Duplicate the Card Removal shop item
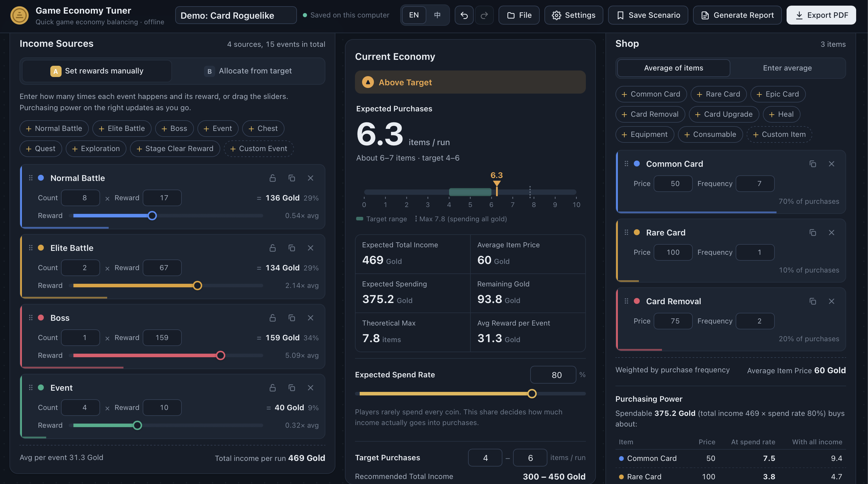Screen dimensions: 868x484 coord(813,301)
